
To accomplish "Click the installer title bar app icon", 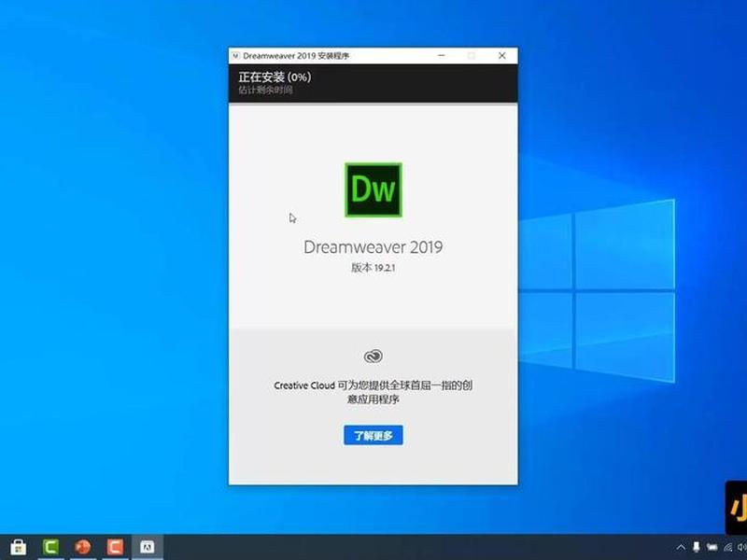I will tap(235, 56).
